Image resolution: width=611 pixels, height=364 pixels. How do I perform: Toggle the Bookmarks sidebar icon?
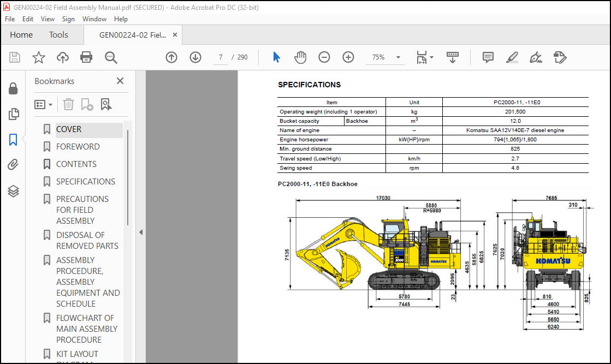[13, 139]
